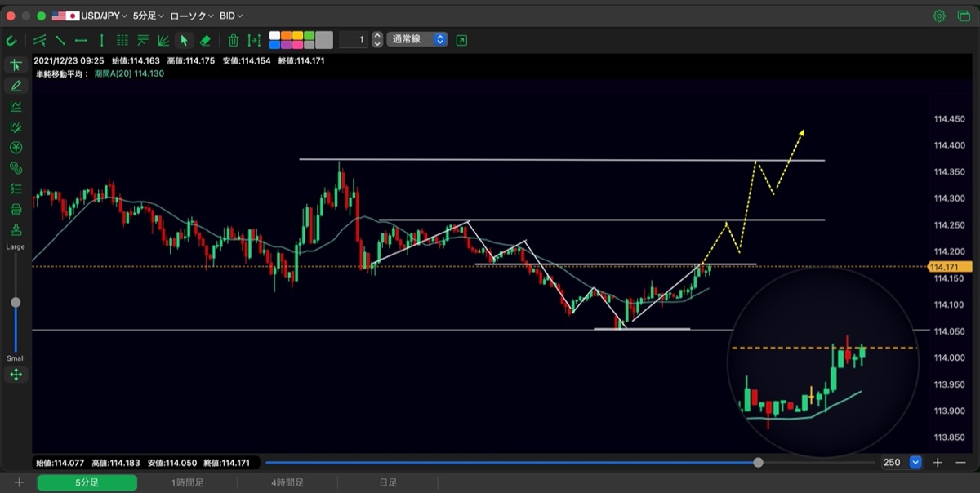The height and width of the screenshot is (493, 980).
Task: Select the magnet snap tool in toolbar
Action: tap(11, 40)
